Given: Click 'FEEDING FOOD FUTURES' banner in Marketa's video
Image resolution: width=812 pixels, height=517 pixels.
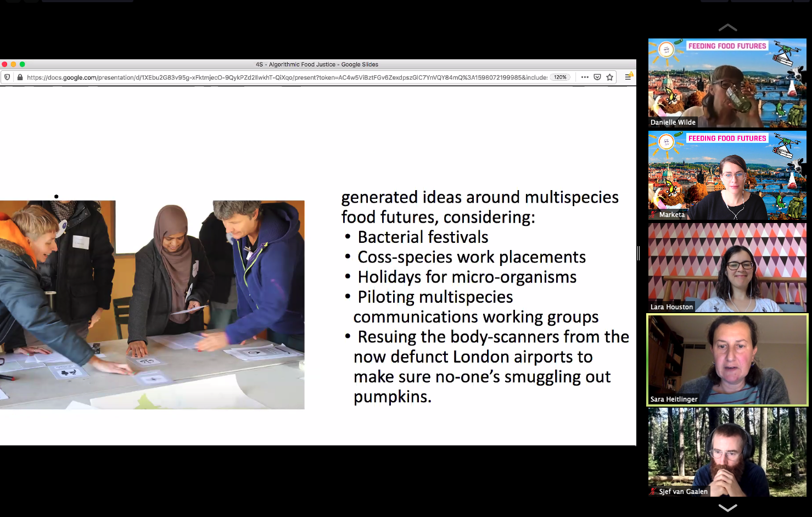Looking at the screenshot, I should tap(727, 138).
